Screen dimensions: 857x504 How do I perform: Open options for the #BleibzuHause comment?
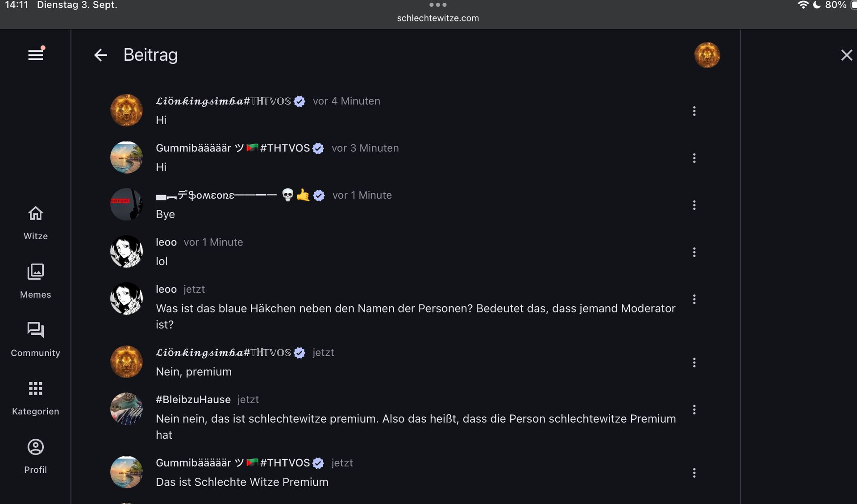coord(694,410)
